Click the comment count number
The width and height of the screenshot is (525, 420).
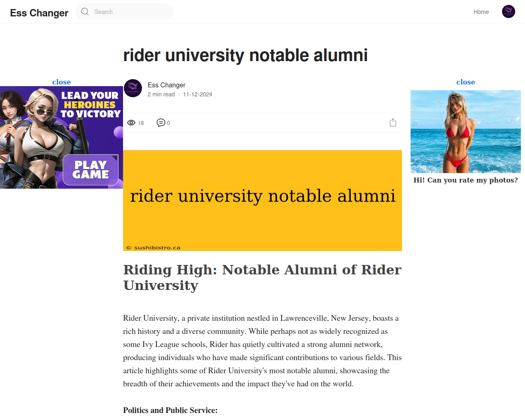point(168,123)
